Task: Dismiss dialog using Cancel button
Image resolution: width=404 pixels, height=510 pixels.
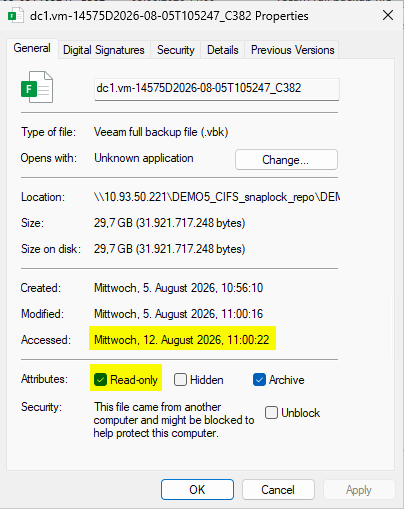Action: [278, 490]
